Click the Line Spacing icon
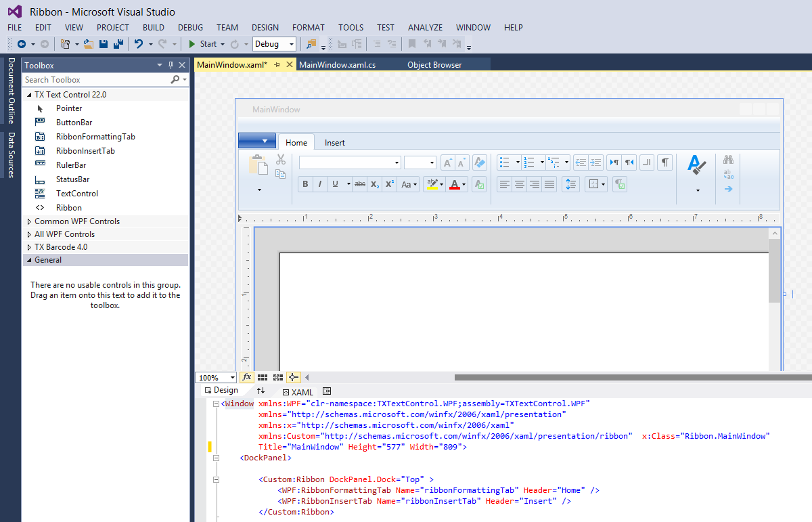 (570, 184)
